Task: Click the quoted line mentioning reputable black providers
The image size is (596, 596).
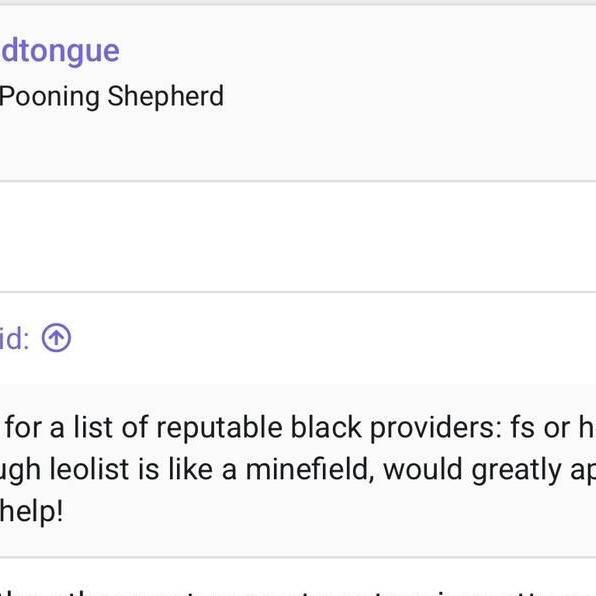Action: (300, 428)
